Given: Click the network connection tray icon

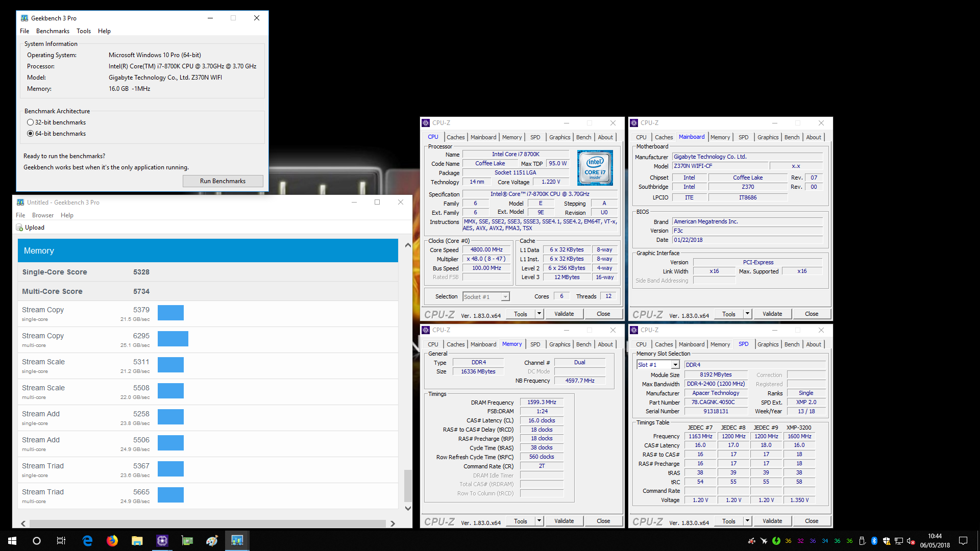Looking at the screenshot, I should (899, 541).
